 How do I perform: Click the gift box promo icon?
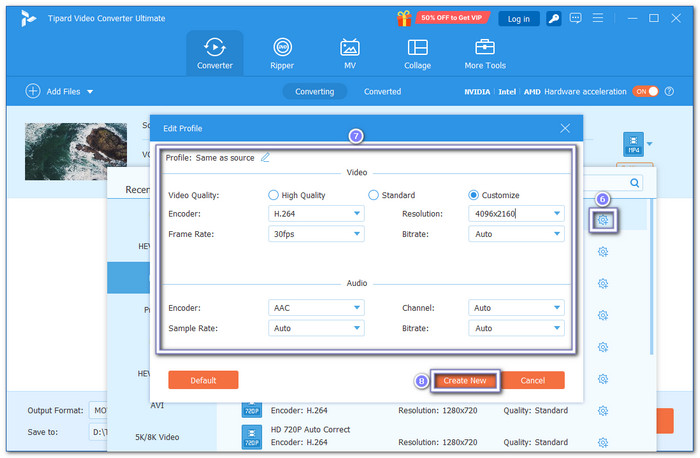click(x=404, y=18)
